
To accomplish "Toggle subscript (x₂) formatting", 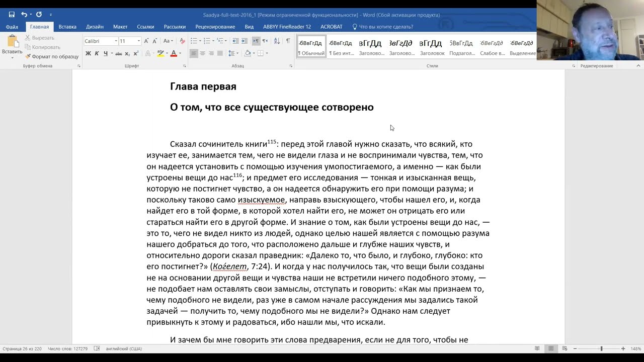I will click(127, 53).
